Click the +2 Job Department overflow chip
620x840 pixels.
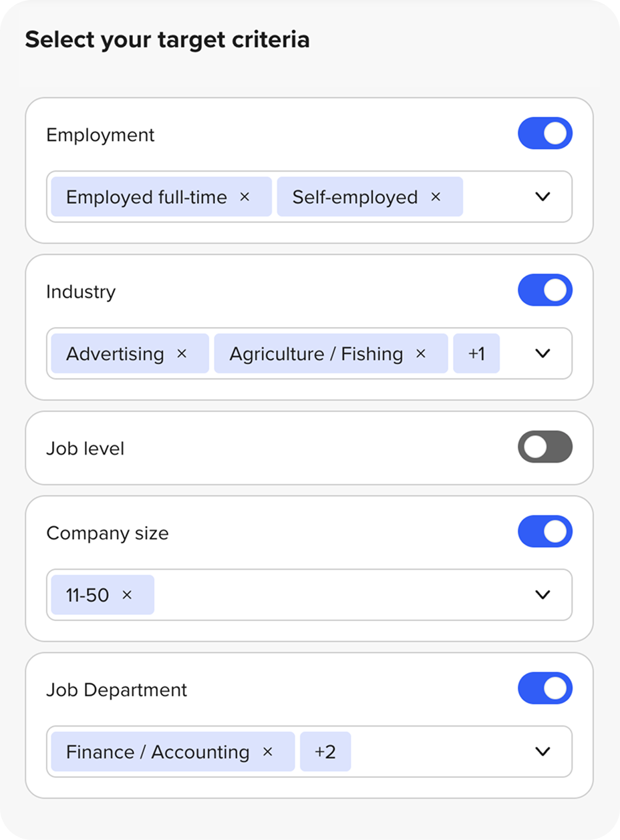click(x=325, y=752)
